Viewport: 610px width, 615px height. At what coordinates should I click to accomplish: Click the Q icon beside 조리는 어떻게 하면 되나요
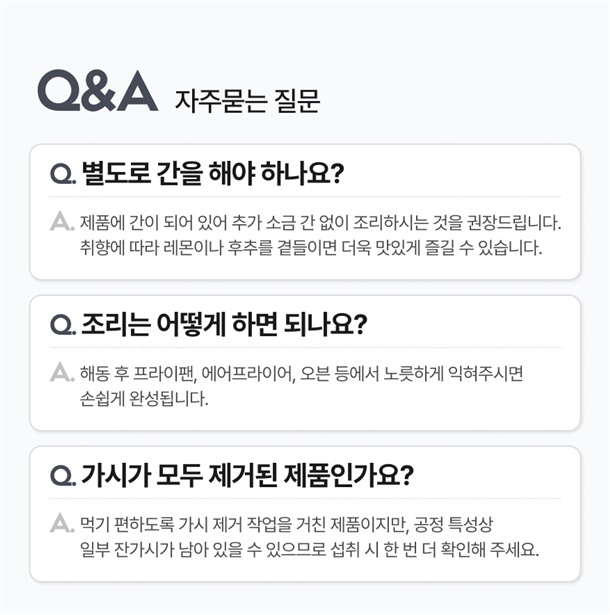(63, 325)
